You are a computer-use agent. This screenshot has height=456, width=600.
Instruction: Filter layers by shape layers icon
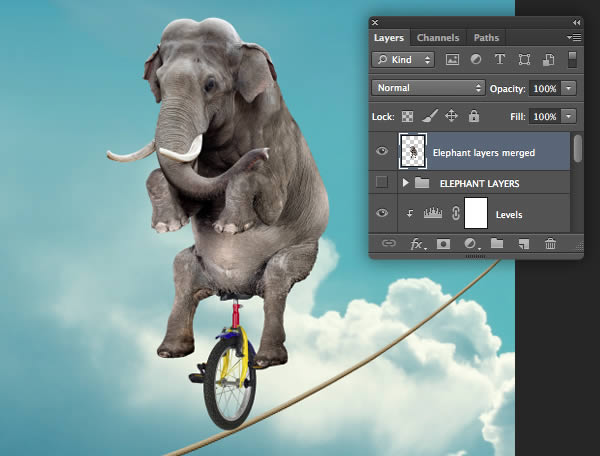coord(524,60)
